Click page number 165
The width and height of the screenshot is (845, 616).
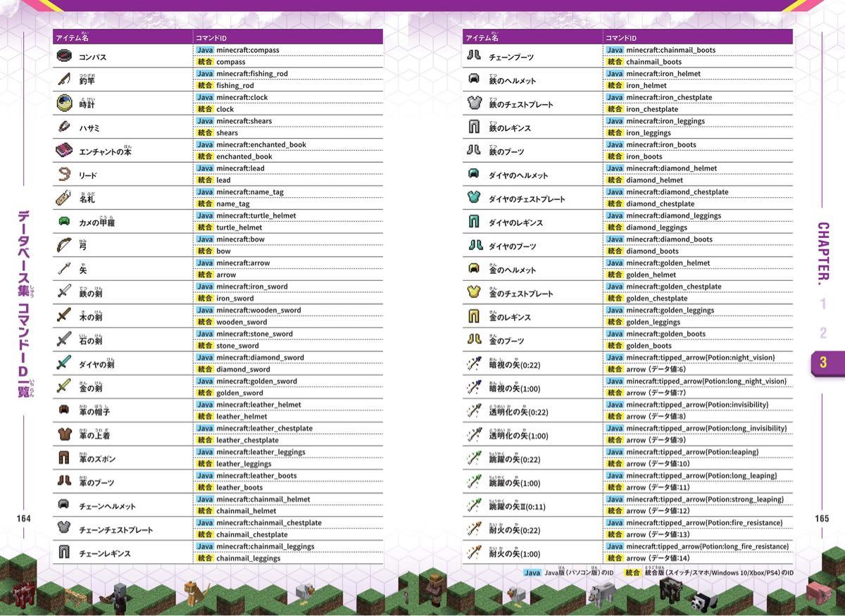tap(822, 518)
